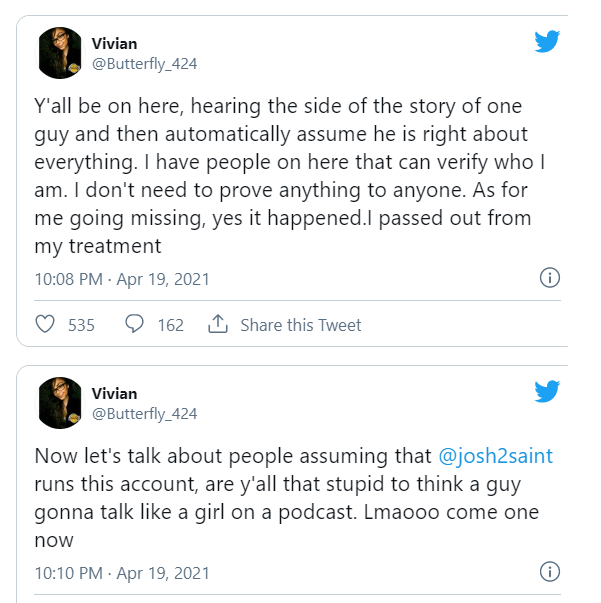Image resolution: width=601 pixels, height=603 pixels.
Task: Click "Share this Tweet" text
Action: [301, 325]
